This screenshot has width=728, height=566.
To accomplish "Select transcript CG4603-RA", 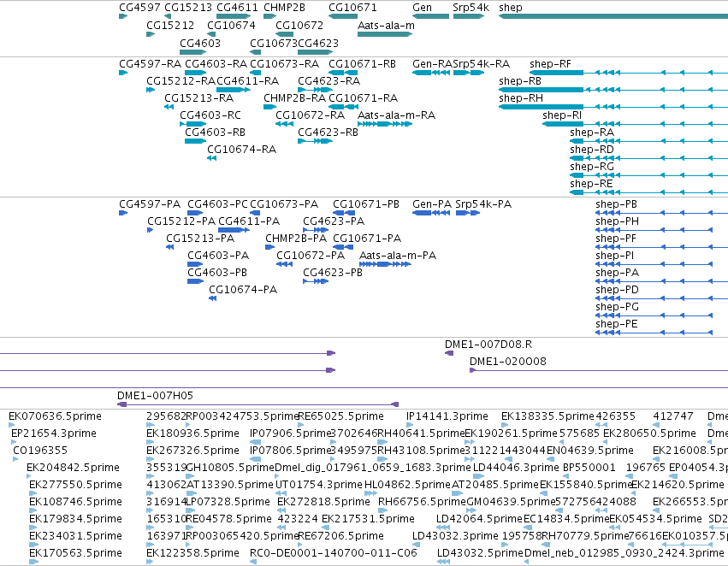I will coord(216,63).
